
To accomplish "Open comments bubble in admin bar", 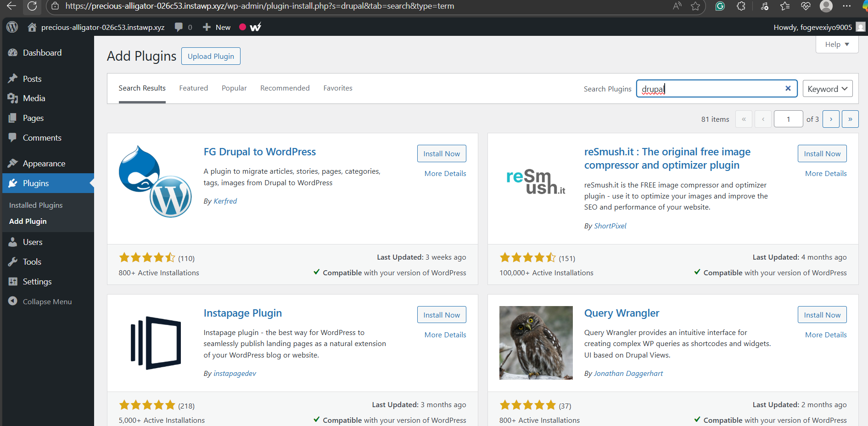I will (179, 27).
